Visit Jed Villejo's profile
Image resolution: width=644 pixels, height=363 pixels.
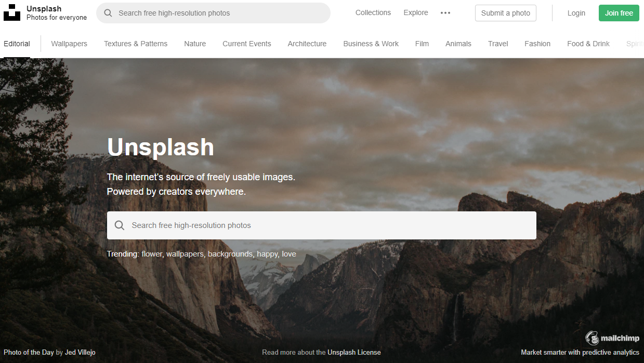click(80, 352)
